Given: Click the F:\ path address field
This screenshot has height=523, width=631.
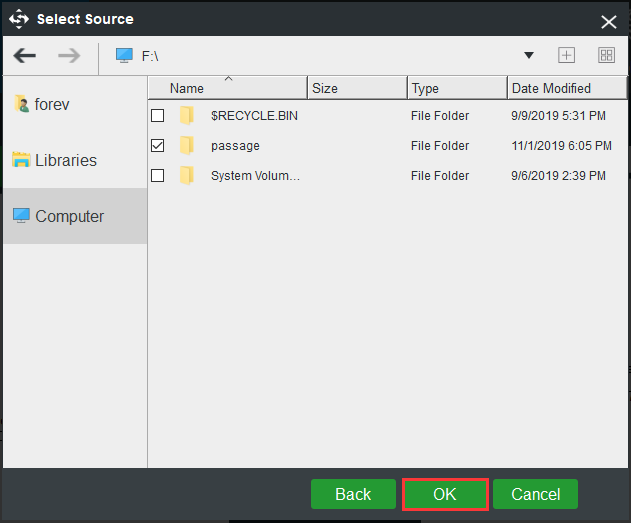Looking at the screenshot, I should (320, 56).
